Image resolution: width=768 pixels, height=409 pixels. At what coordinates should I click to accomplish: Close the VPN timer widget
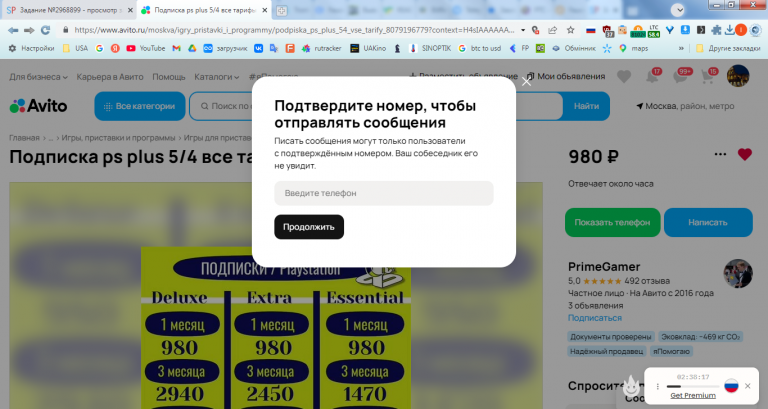(x=747, y=386)
